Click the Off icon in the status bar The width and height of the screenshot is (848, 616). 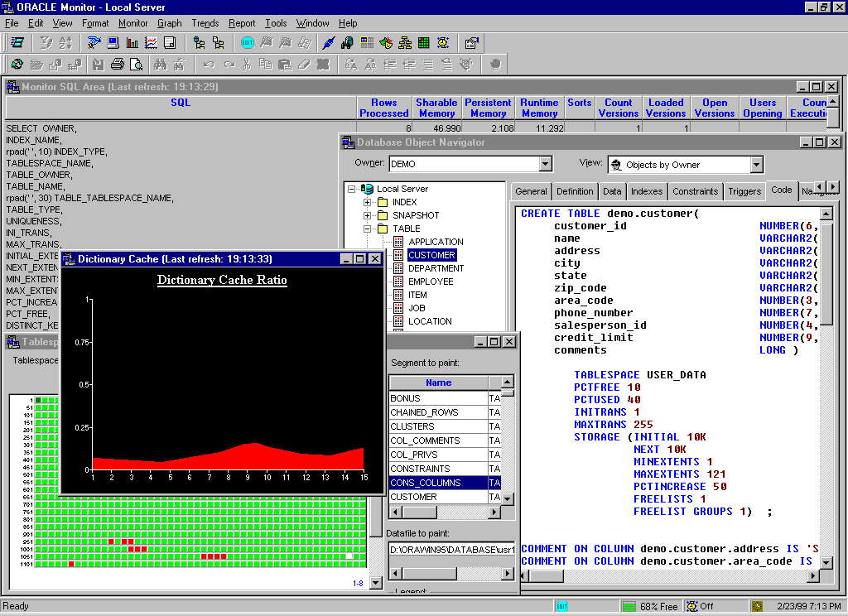tap(692, 606)
